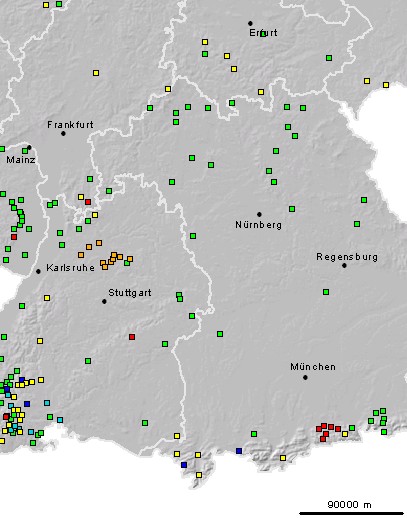Screen dimensions: 407x518
Task: Select the Nürnberg city dot
Action: coord(259,214)
